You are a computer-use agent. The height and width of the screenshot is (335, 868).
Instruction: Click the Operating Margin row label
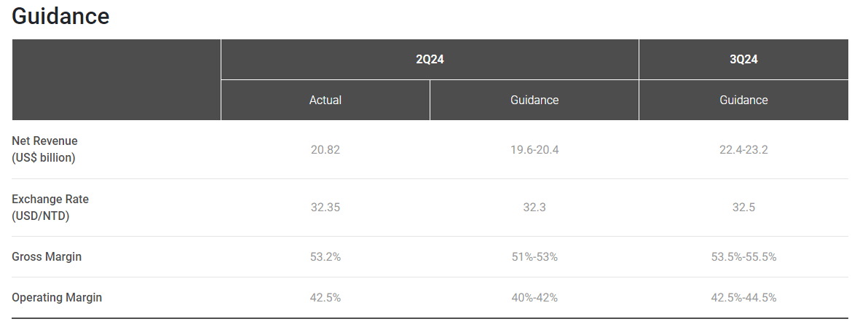click(x=57, y=298)
